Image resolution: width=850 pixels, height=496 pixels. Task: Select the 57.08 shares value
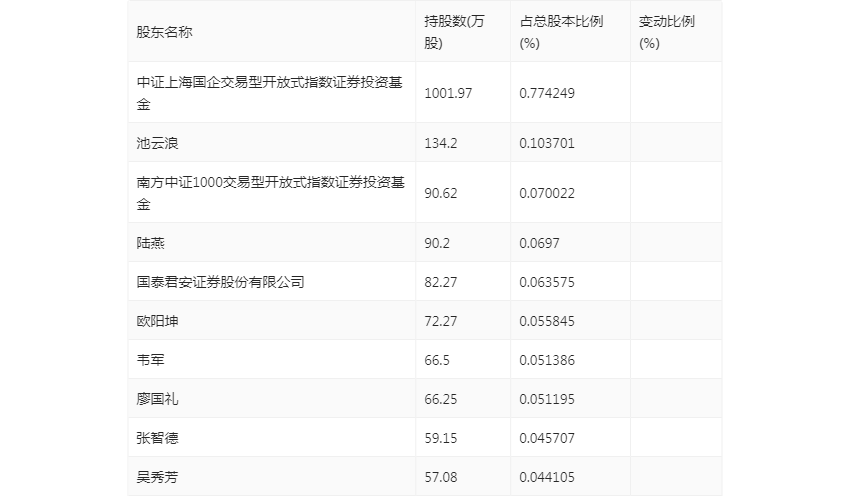pos(440,477)
